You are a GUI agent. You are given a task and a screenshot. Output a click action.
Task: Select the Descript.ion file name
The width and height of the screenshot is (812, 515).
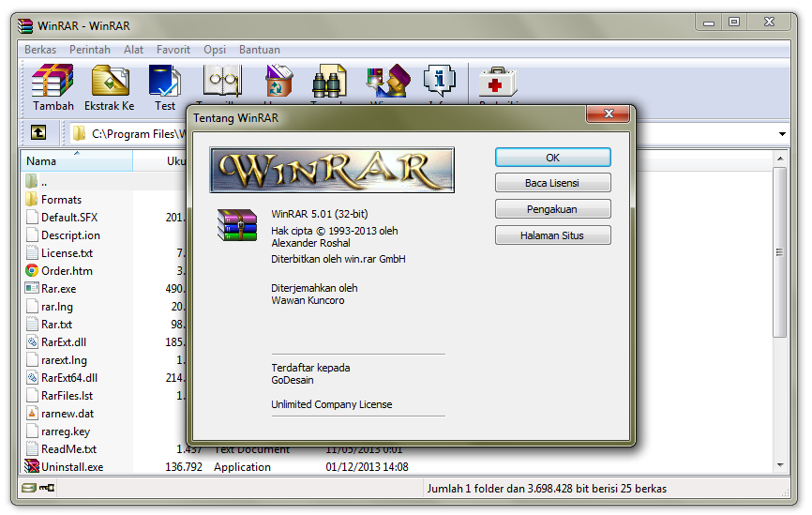pyautogui.click(x=71, y=235)
